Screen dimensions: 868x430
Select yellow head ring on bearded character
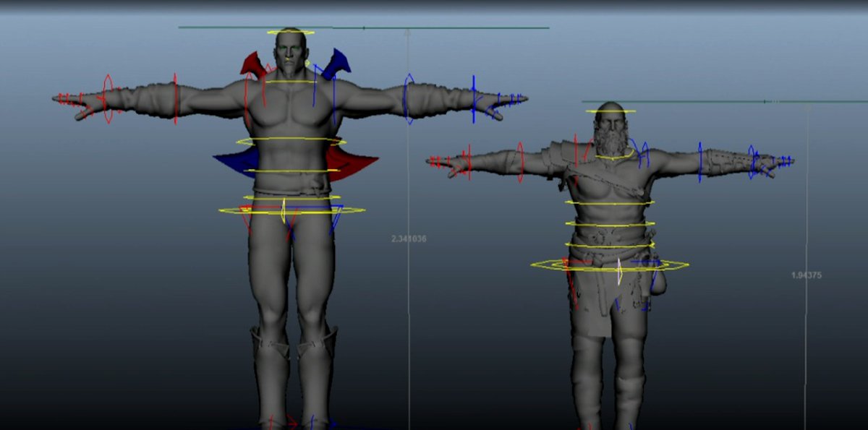click(x=611, y=111)
